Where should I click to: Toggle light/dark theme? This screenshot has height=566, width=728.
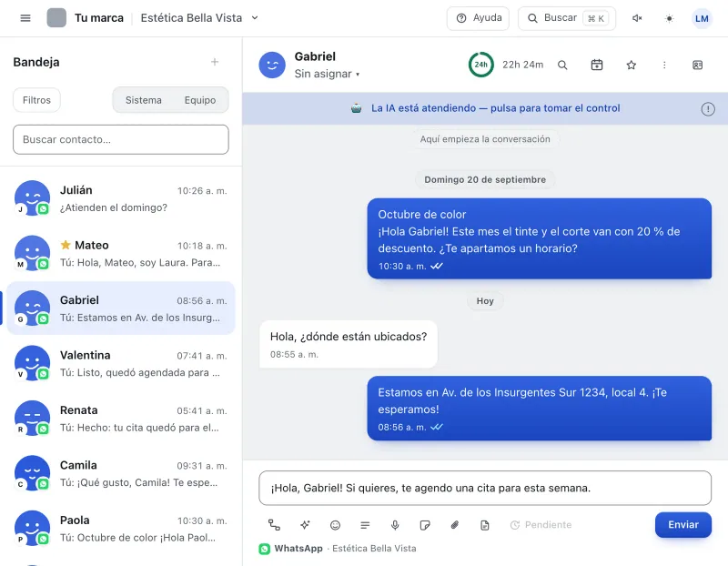(x=669, y=18)
